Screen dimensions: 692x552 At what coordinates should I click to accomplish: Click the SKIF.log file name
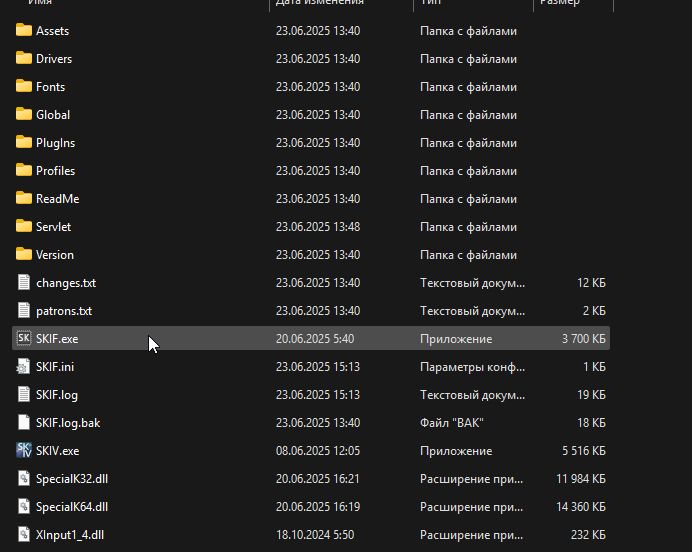[56, 395]
